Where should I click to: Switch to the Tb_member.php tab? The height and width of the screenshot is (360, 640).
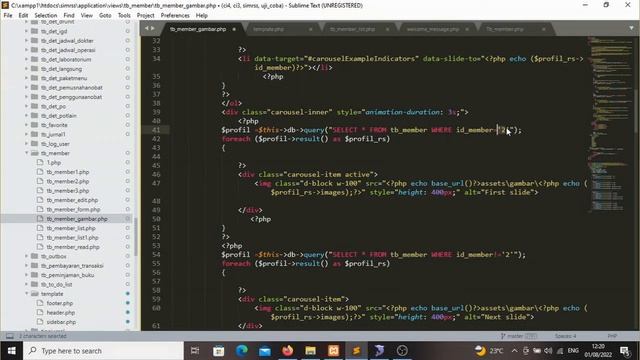click(x=504, y=29)
